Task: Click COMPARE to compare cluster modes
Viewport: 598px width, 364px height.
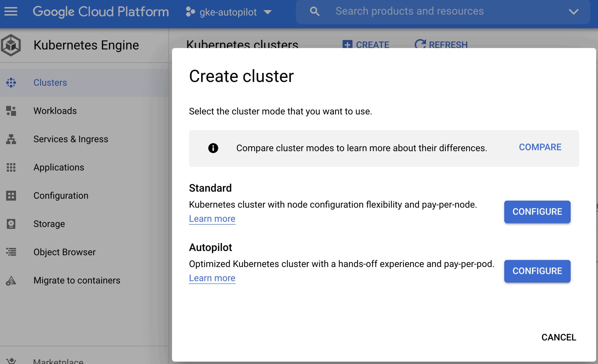Action: (540, 147)
